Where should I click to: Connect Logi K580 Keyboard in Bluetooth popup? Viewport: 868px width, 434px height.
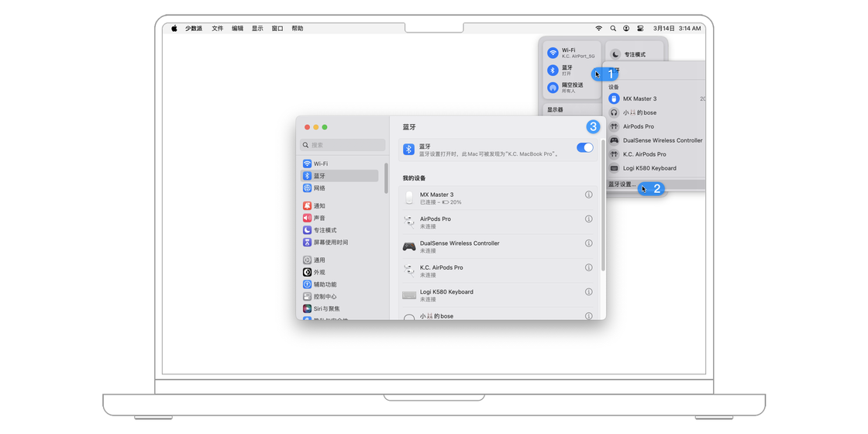point(656,167)
